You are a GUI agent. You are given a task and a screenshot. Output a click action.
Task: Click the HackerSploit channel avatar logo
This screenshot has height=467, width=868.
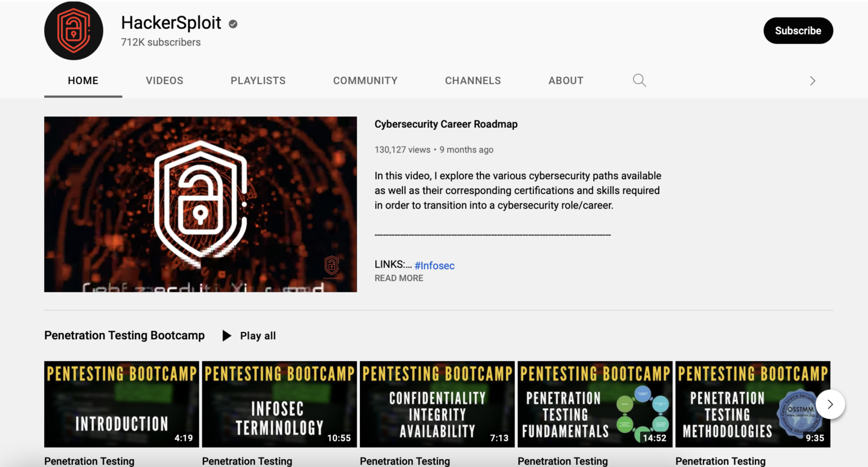[73, 31]
